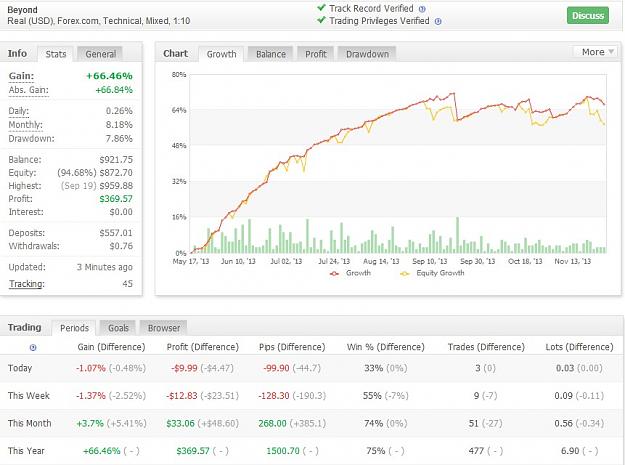This screenshot has width=625, height=465.
Task: Click the Track Record Verified checkmark icon
Action: point(321,8)
